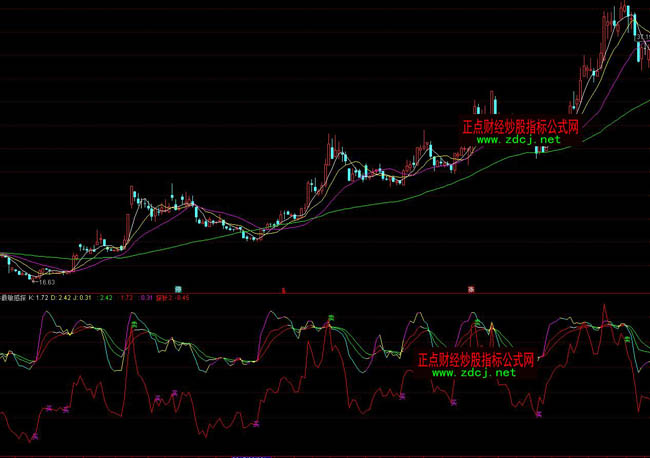Click the cyan marker icon above indicator panel
The height and width of the screenshot is (458, 650).
point(178,288)
